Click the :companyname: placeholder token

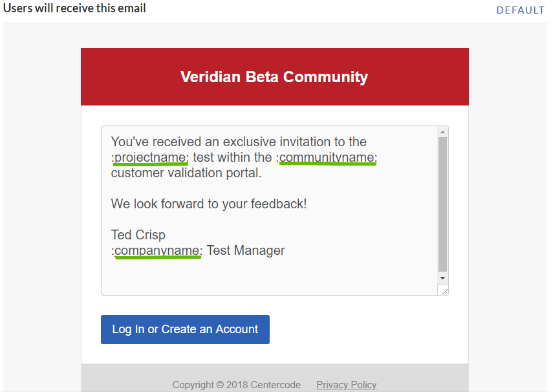(157, 251)
